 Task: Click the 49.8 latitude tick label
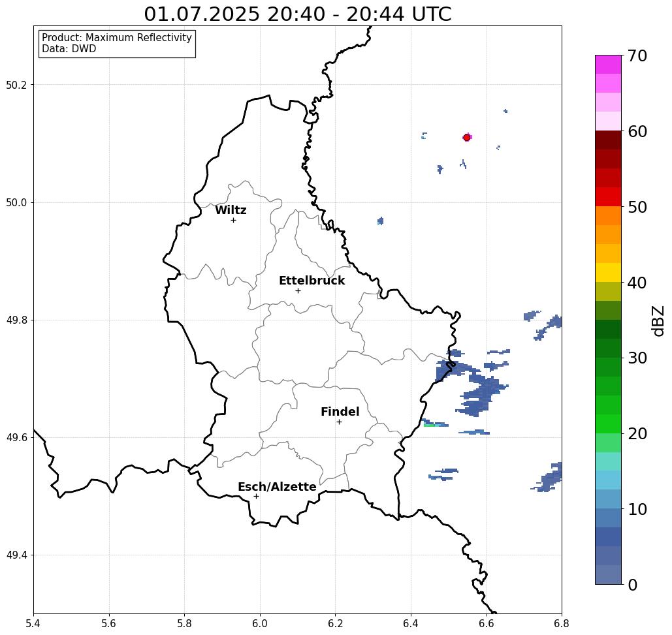[16, 320]
